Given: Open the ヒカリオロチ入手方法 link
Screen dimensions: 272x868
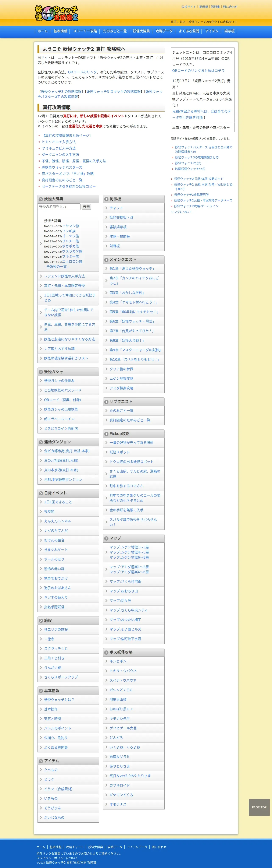Looking at the screenshot, I should pos(59,142).
